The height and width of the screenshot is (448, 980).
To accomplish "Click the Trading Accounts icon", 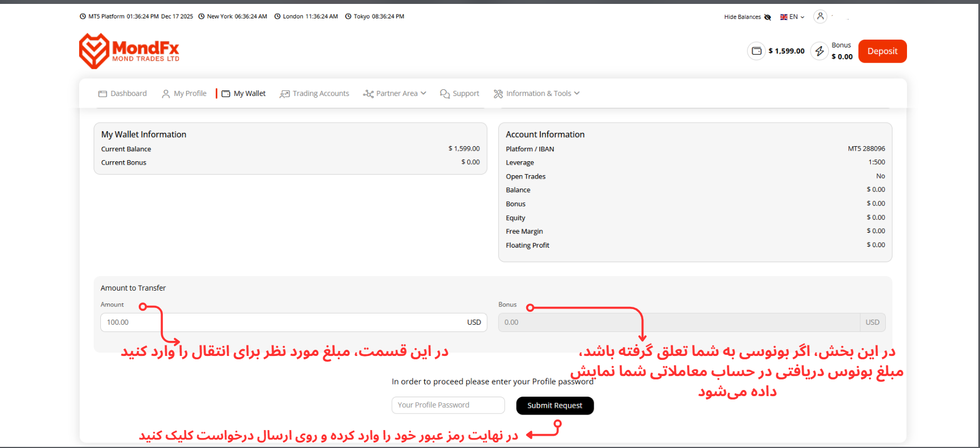I will pyautogui.click(x=285, y=94).
